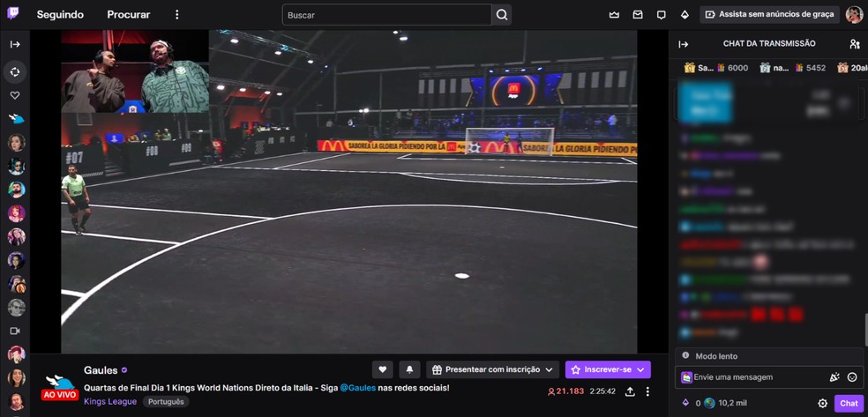Viewport: 868px width, 417px height.
Task: Click the Envie uma mensagem input field
Action: point(769,377)
